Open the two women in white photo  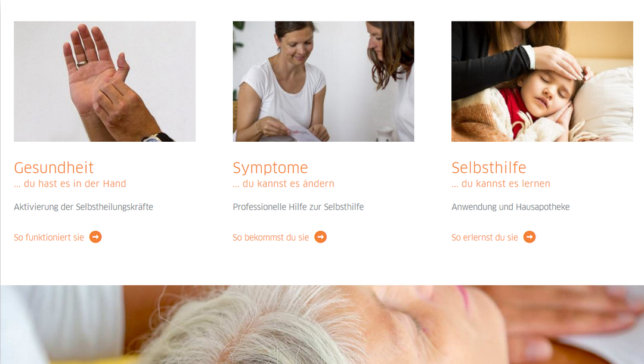pyautogui.click(x=323, y=82)
